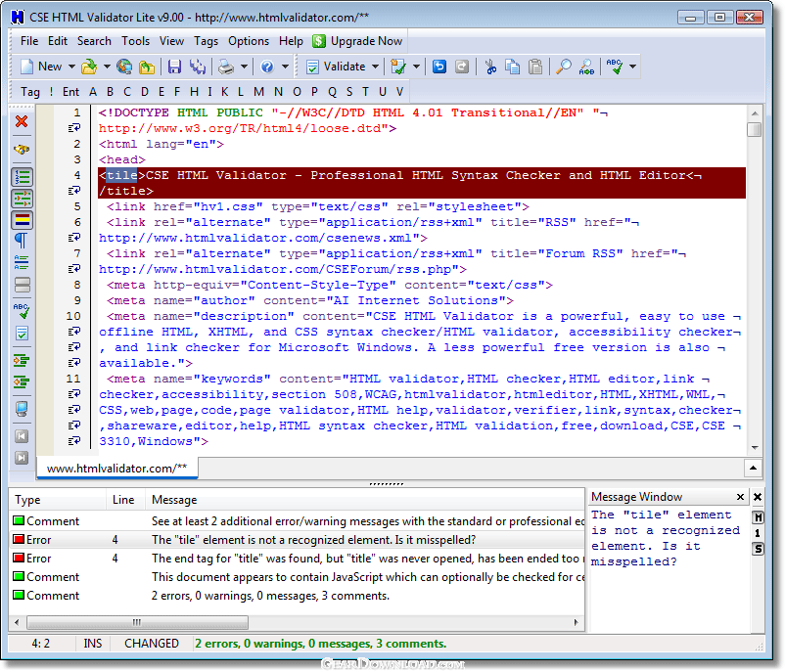Open the Spell Check dropdown arrow
The height and width of the screenshot is (672, 785).
click(x=633, y=67)
